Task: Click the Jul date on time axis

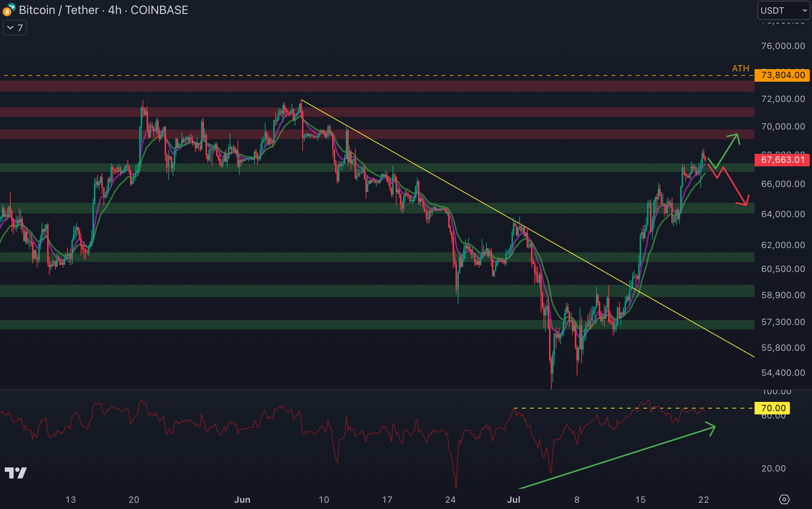Action: (514, 499)
